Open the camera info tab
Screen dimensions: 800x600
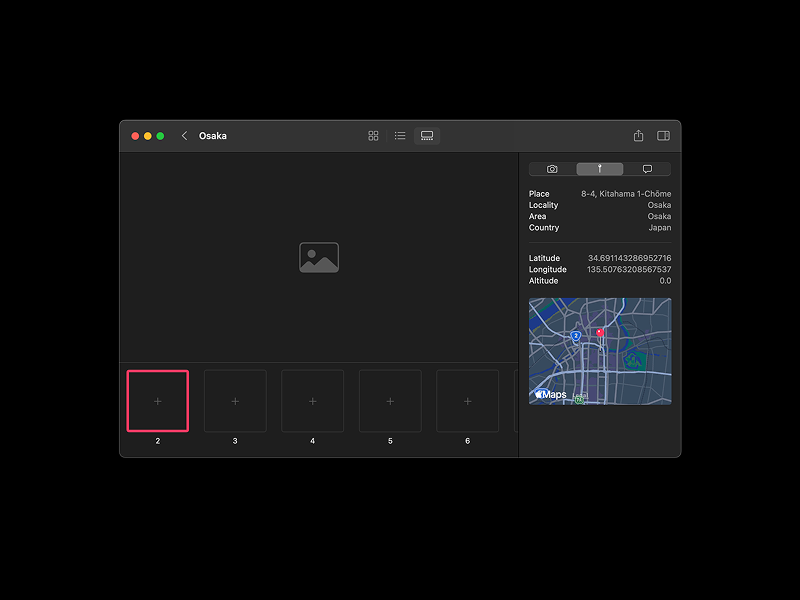point(552,169)
